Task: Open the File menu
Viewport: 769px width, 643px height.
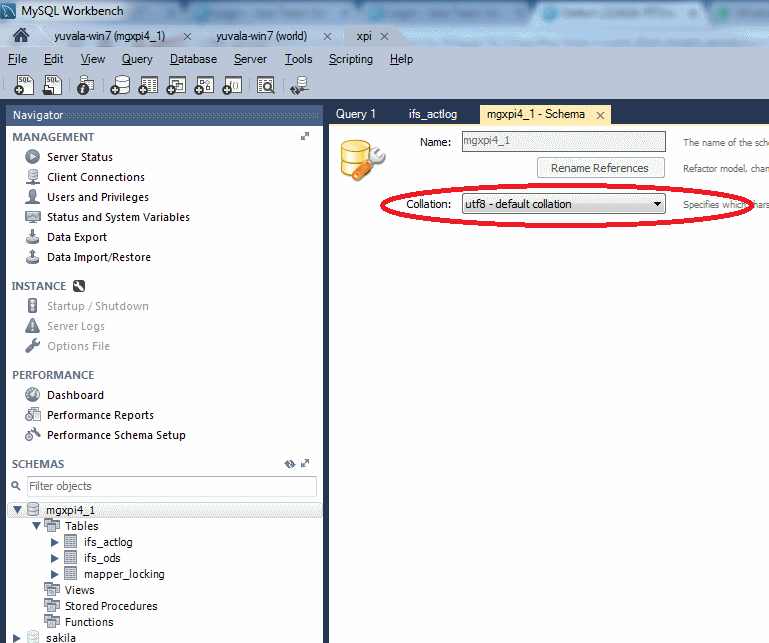Action: (x=17, y=59)
